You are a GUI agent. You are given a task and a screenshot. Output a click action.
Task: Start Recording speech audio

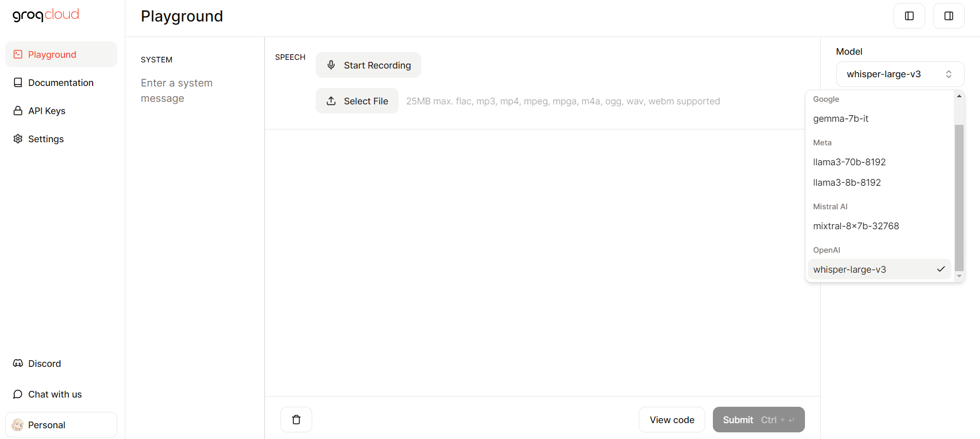click(x=368, y=65)
